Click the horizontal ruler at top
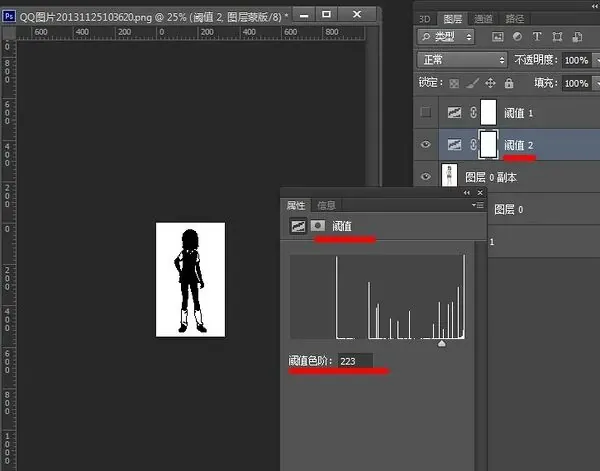Viewport: 600px width, 471px height. click(x=191, y=33)
